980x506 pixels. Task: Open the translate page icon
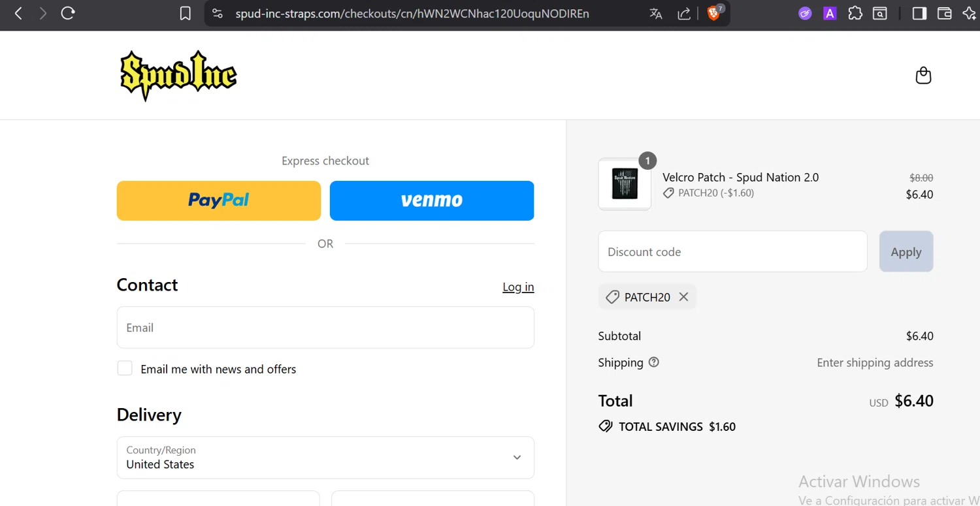click(x=656, y=13)
